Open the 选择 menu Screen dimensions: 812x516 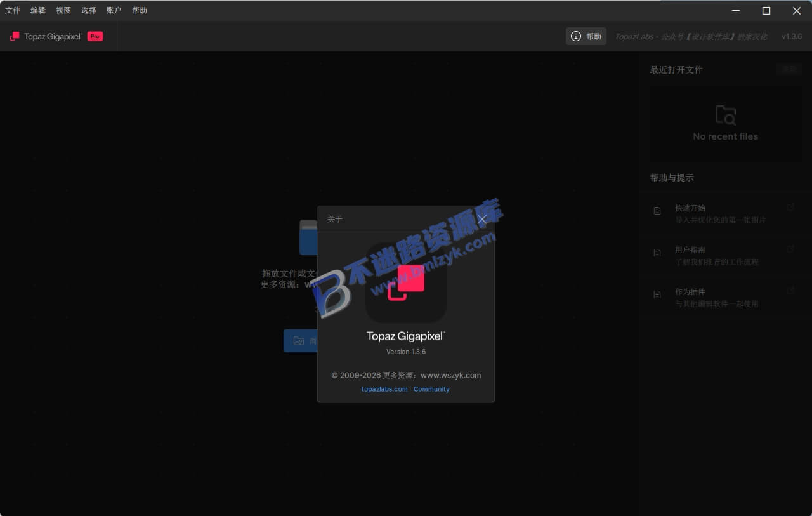(89, 11)
